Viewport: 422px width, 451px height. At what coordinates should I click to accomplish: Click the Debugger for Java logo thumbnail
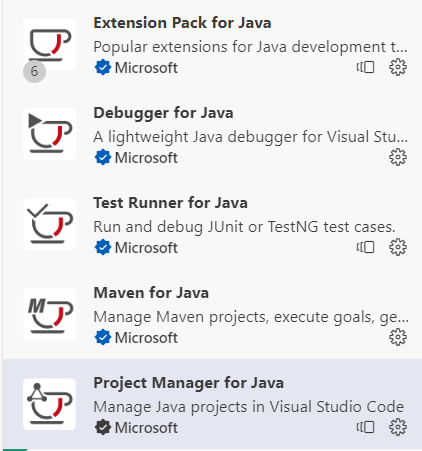[50, 134]
